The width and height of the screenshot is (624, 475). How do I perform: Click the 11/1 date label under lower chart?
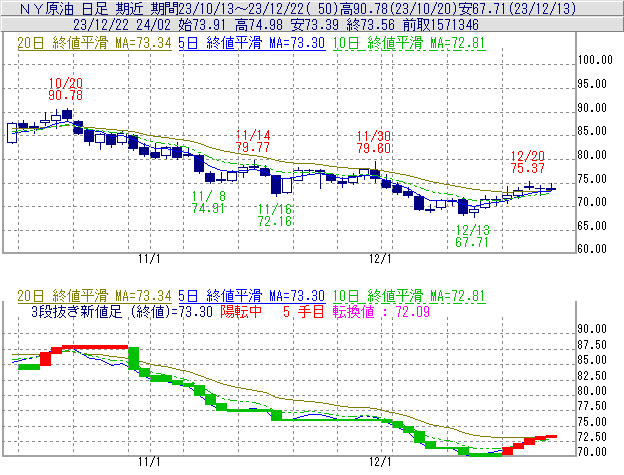pos(149,462)
